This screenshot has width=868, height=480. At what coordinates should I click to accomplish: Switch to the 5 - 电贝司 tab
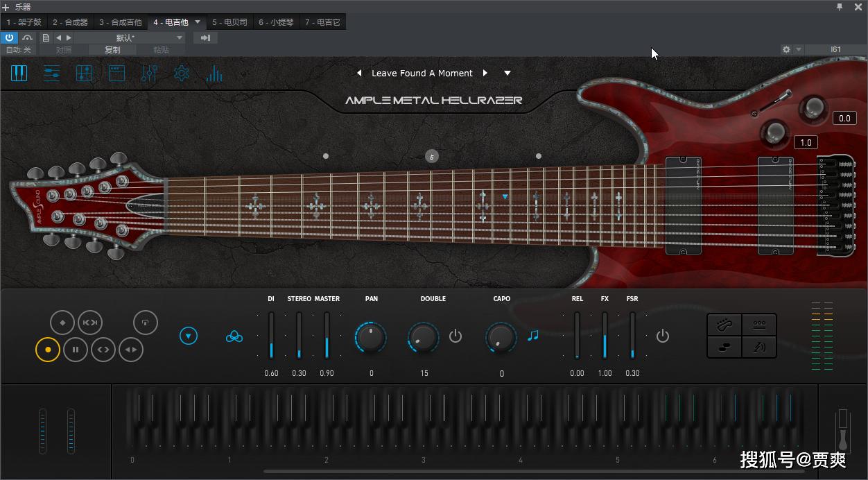point(229,22)
